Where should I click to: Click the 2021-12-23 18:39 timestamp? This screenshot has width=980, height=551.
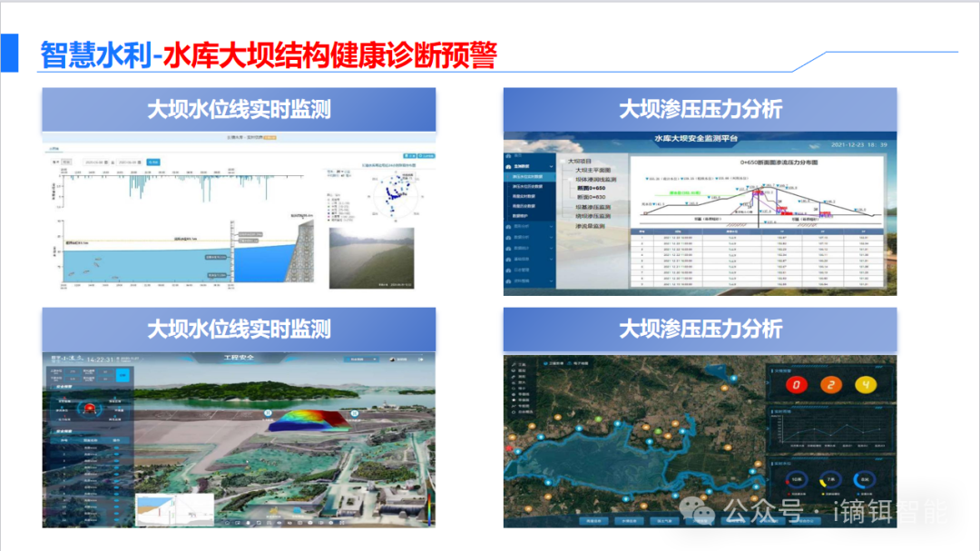click(858, 144)
